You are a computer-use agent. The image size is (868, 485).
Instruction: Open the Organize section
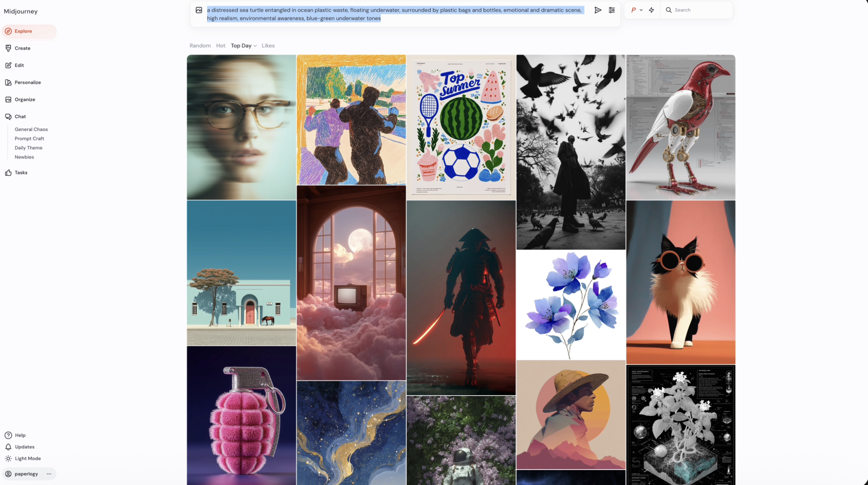[x=25, y=99]
